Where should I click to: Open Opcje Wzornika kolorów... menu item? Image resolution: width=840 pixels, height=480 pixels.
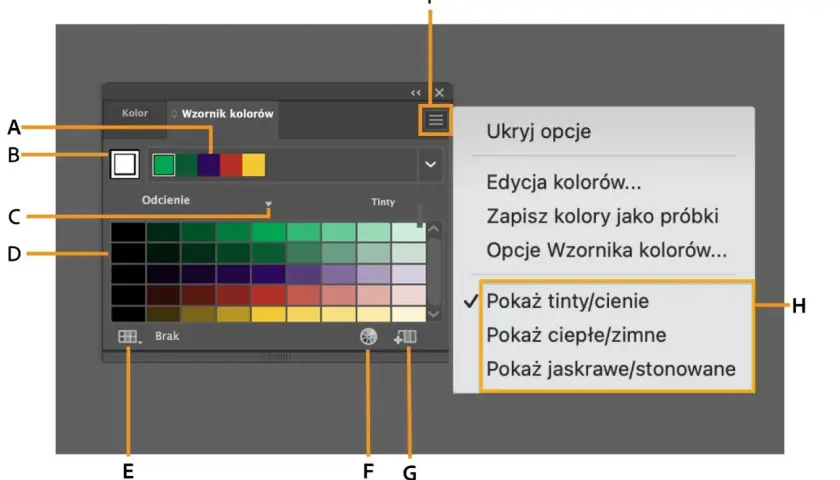click(606, 250)
